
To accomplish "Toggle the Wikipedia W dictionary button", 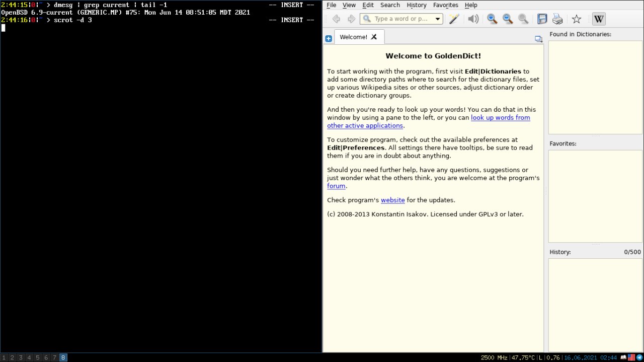I will tap(598, 19).
